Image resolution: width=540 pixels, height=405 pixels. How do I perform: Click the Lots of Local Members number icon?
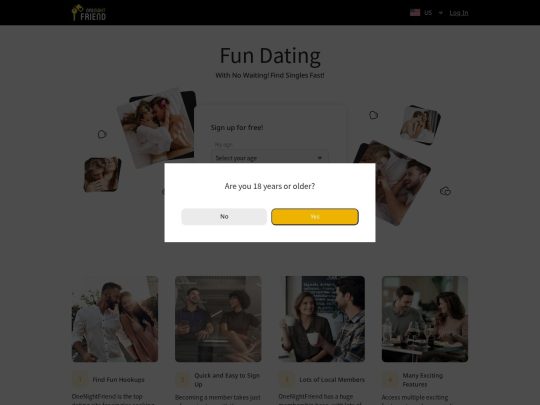[286, 380]
